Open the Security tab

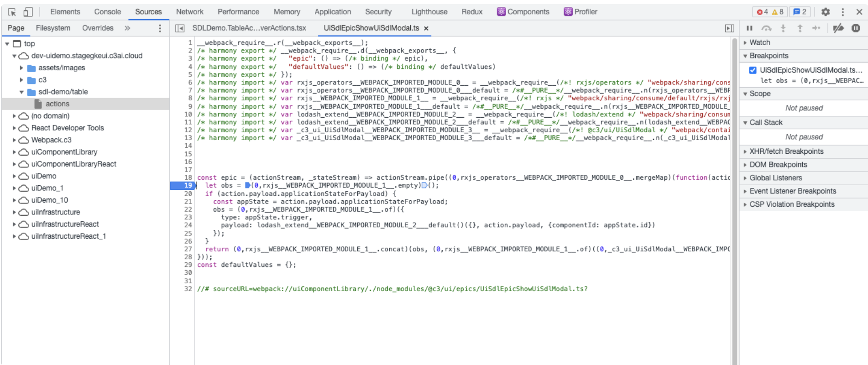click(x=378, y=12)
